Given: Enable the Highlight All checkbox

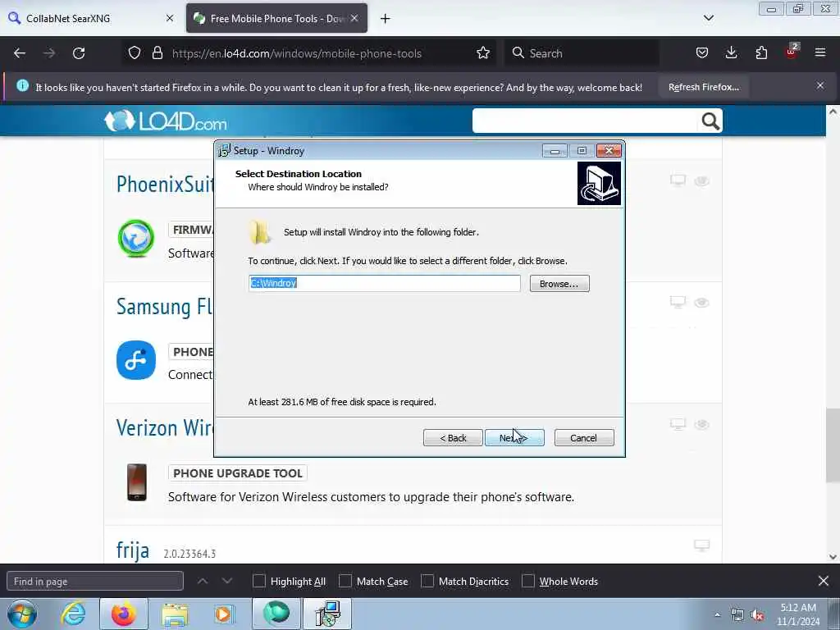Looking at the screenshot, I should [x=258, y=581].
